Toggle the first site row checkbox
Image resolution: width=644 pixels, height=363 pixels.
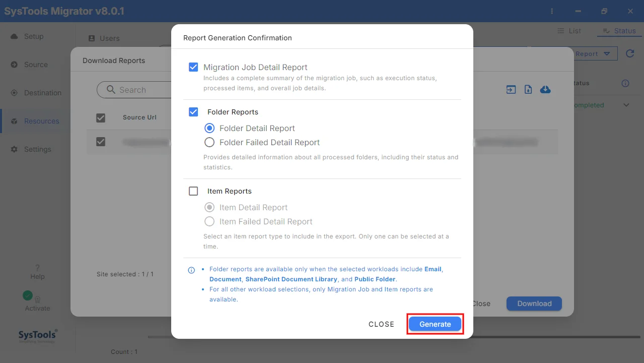[x=101, y=142]
